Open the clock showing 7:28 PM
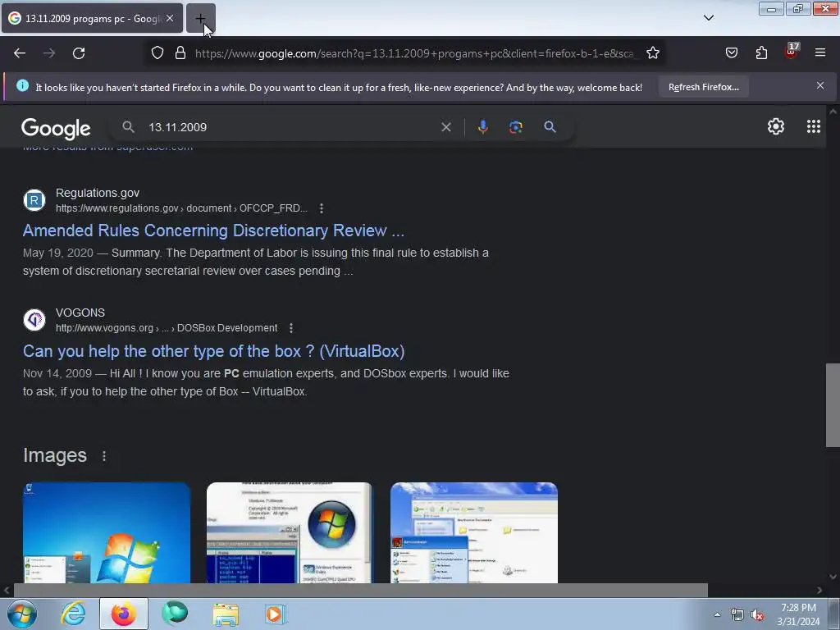 798,614
